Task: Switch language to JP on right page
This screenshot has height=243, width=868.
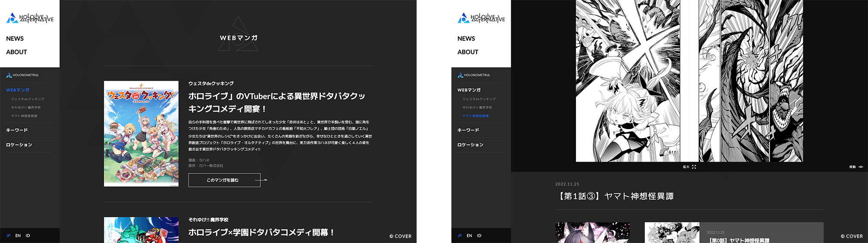Action: pos(460,236)
